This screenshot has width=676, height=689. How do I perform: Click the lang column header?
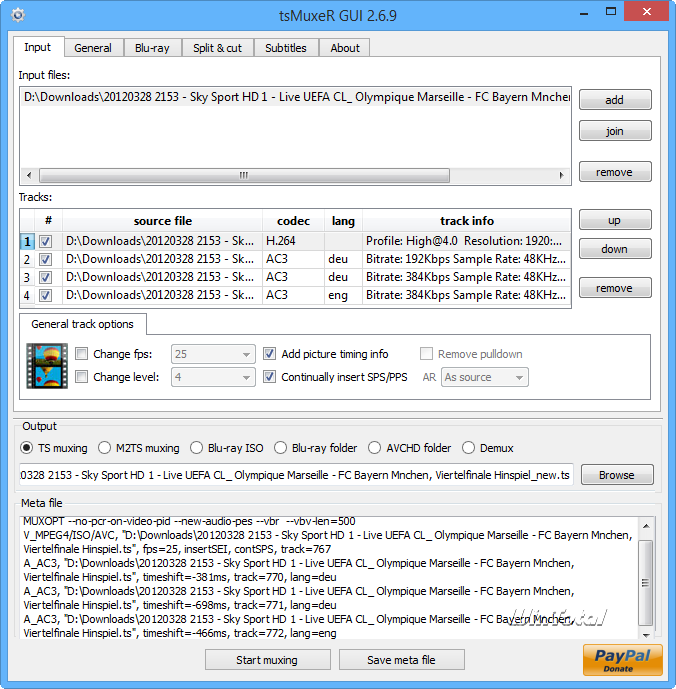(x=343, y=221)
